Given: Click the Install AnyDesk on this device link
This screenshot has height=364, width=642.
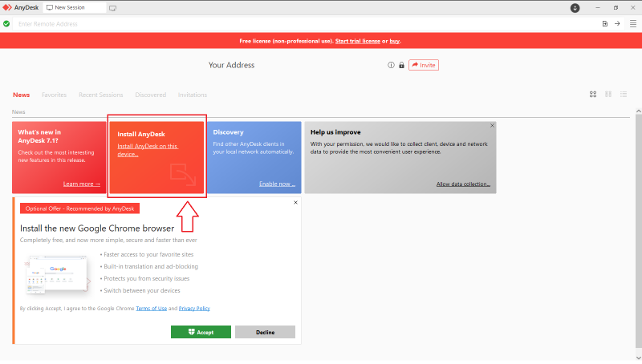Looking at the screenshot, I should pyautogui.click(x=148, y=150).
